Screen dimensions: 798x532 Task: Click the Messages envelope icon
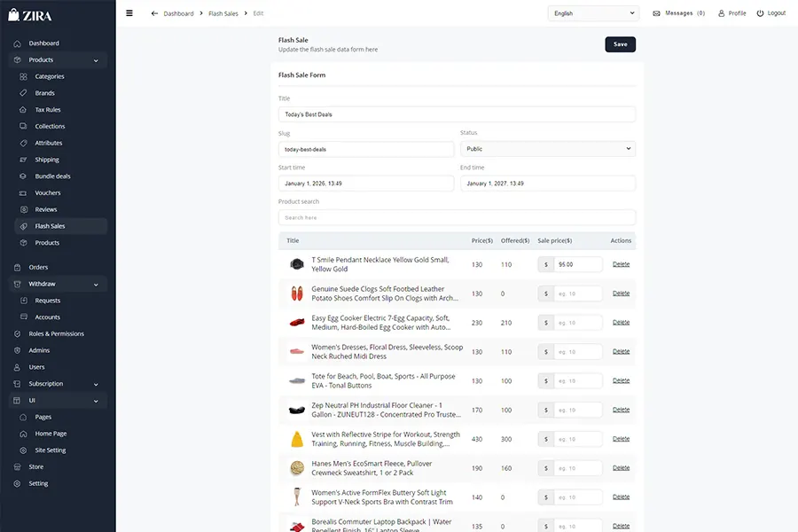click(656, 13)
